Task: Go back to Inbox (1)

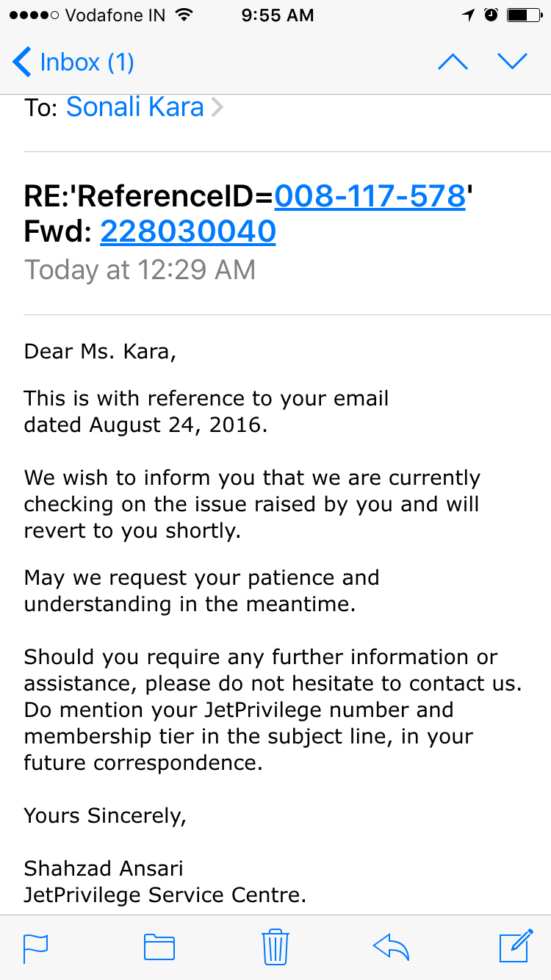Action: pyautogui.click(x=73, y=62)
